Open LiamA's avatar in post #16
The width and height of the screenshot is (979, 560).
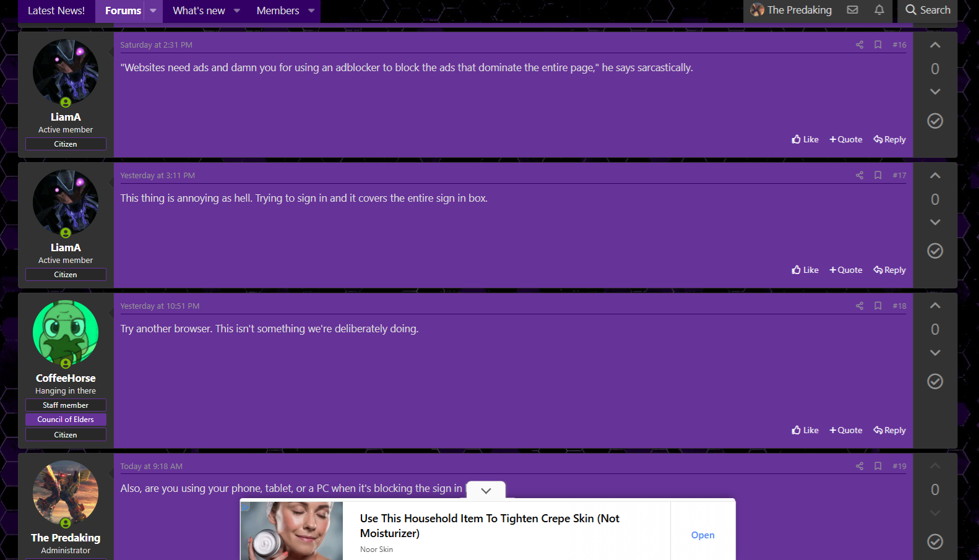[66, 72]
